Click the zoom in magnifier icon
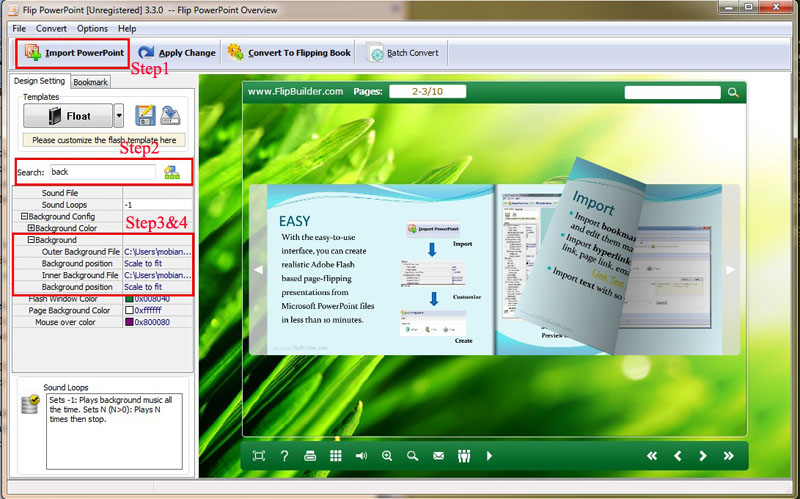The image size is (800, 499). 387,456
